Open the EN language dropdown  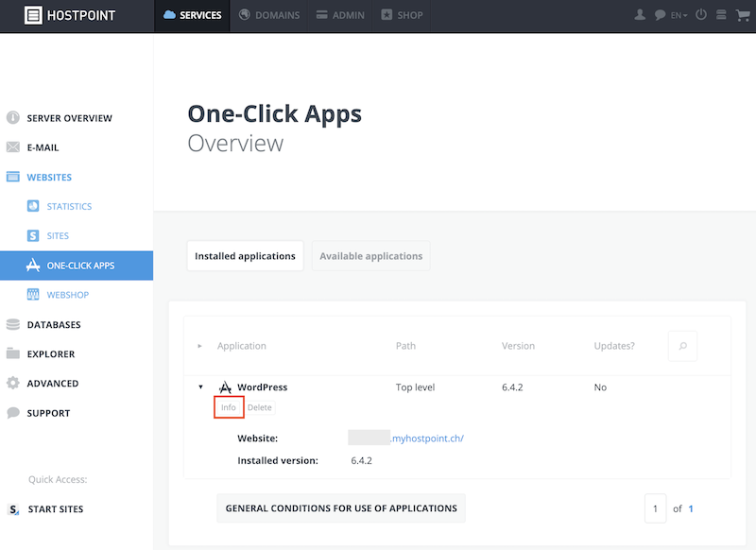[679, 15]
